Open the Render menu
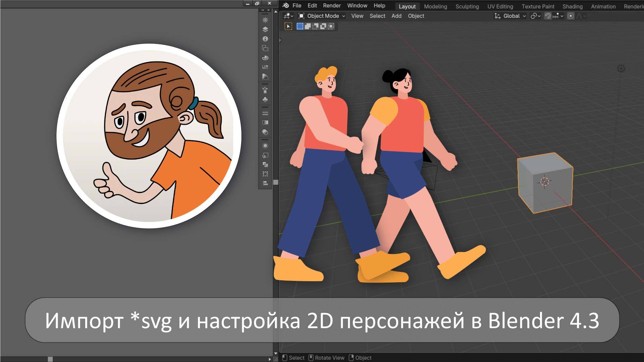This screenshot has width=644, height=362. [x=331, y=5]
